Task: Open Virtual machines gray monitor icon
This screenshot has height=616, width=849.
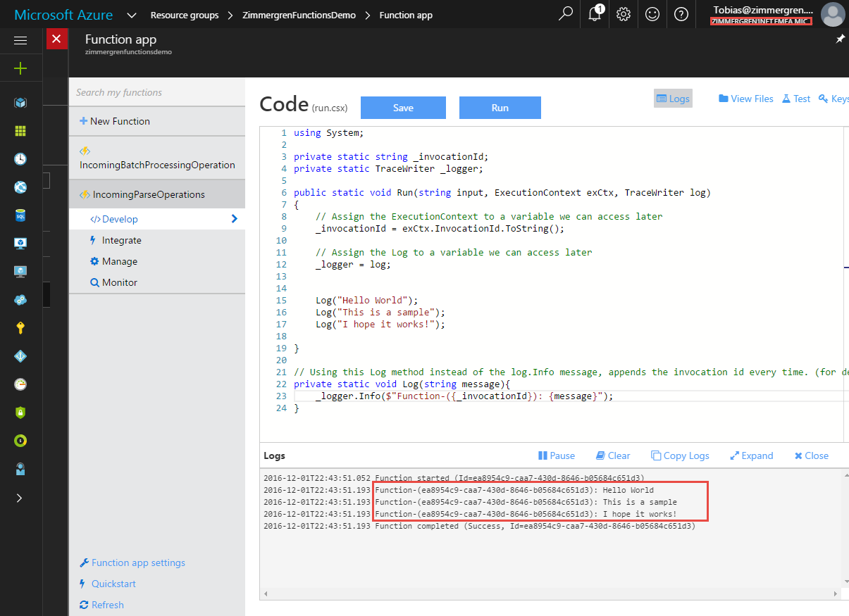Action: click(x=20, y=272)
